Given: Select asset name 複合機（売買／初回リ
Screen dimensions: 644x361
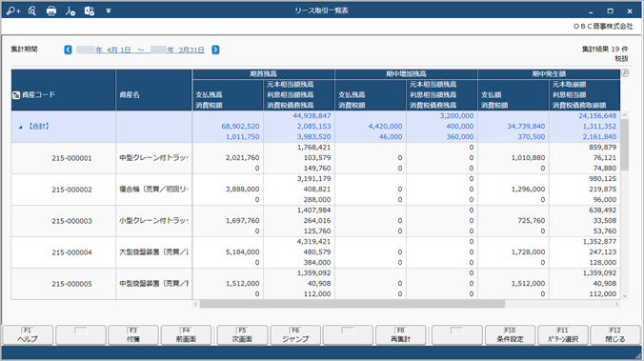Looking at the screenshot, I should click(153, 190).
